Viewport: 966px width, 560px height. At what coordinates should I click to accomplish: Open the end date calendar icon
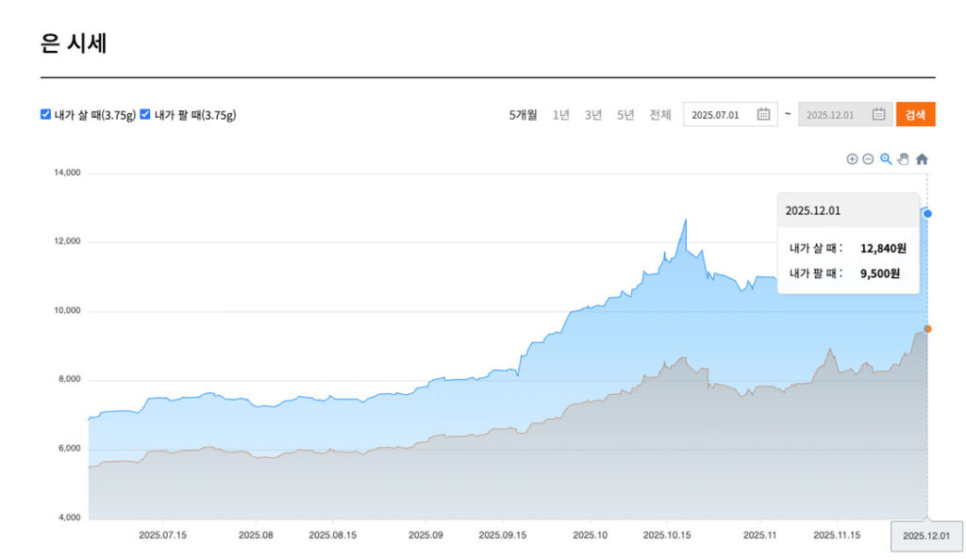pos(878,115)
